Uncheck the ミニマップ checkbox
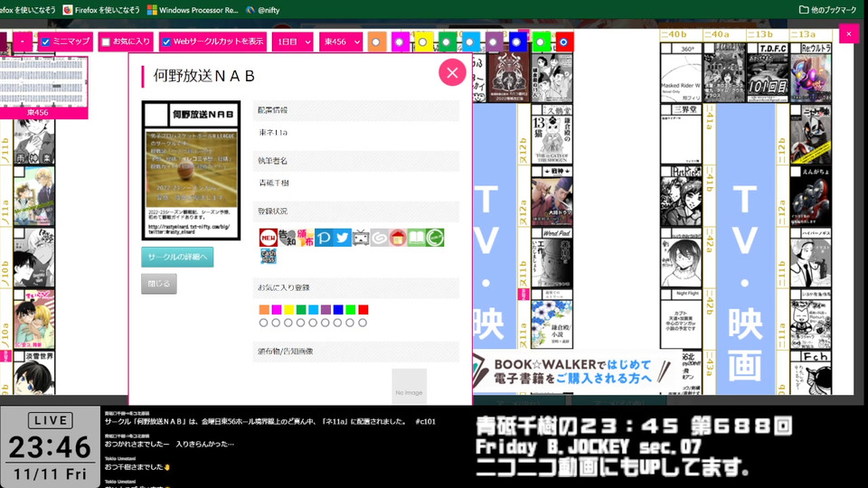 click(x=45, y=42)
